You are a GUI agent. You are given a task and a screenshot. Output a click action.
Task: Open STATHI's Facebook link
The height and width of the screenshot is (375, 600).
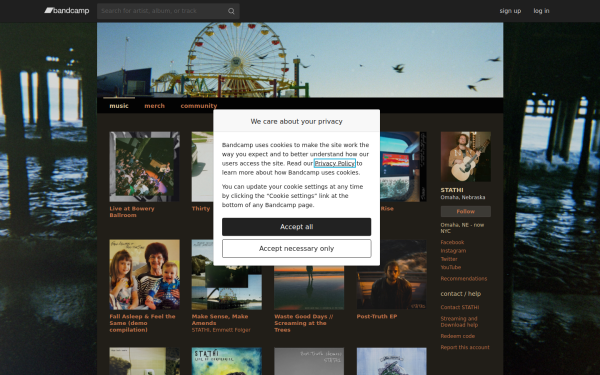coord(452,242)
